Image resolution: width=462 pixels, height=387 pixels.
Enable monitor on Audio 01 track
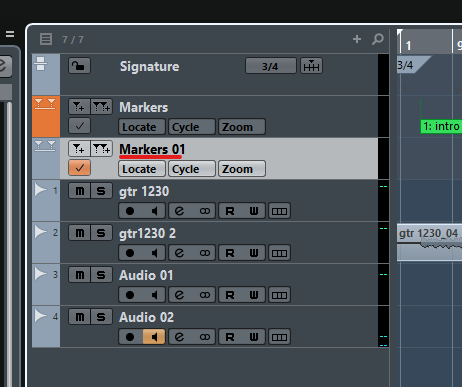click(x=154, y=295)
